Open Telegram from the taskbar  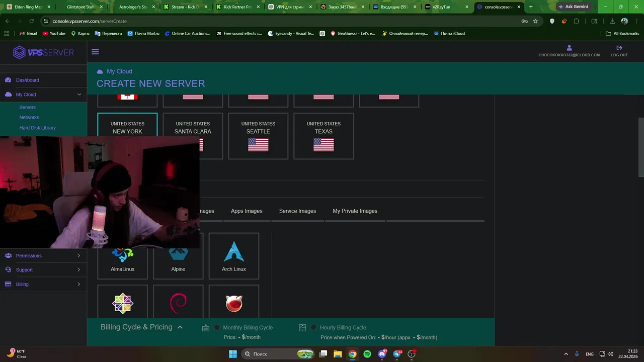[397, 354]
